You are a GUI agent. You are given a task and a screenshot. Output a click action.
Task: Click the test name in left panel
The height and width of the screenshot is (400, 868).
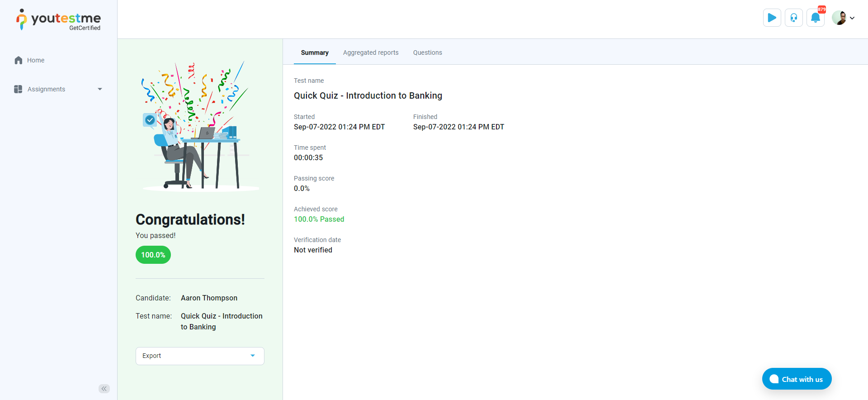(222, 321)
